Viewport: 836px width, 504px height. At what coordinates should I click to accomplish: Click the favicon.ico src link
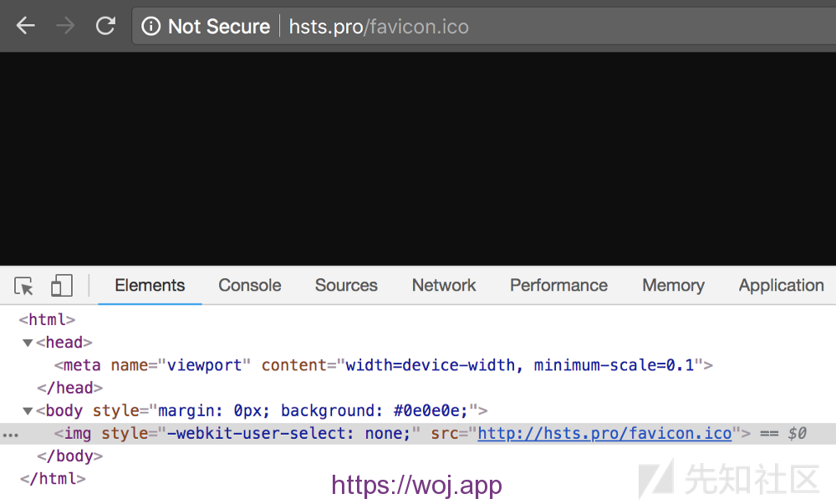coord(604,434)
